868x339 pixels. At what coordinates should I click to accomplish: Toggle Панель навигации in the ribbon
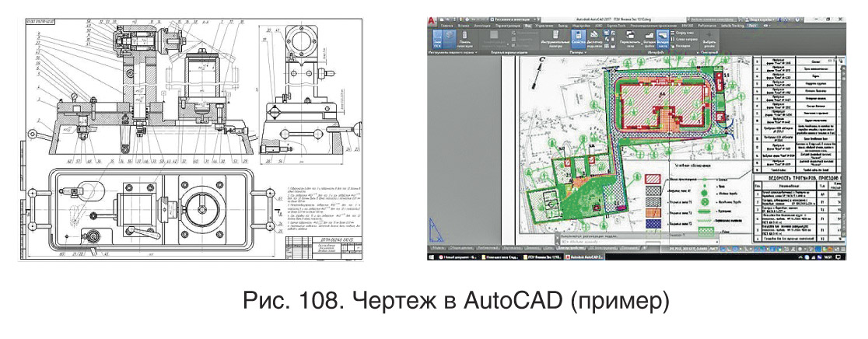[x=465, y=39]
